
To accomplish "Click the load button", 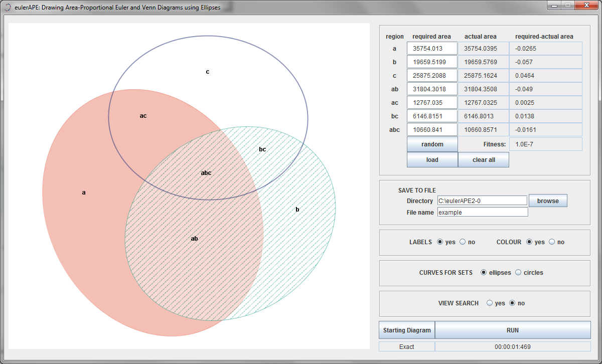I will [x=432, y=160].
